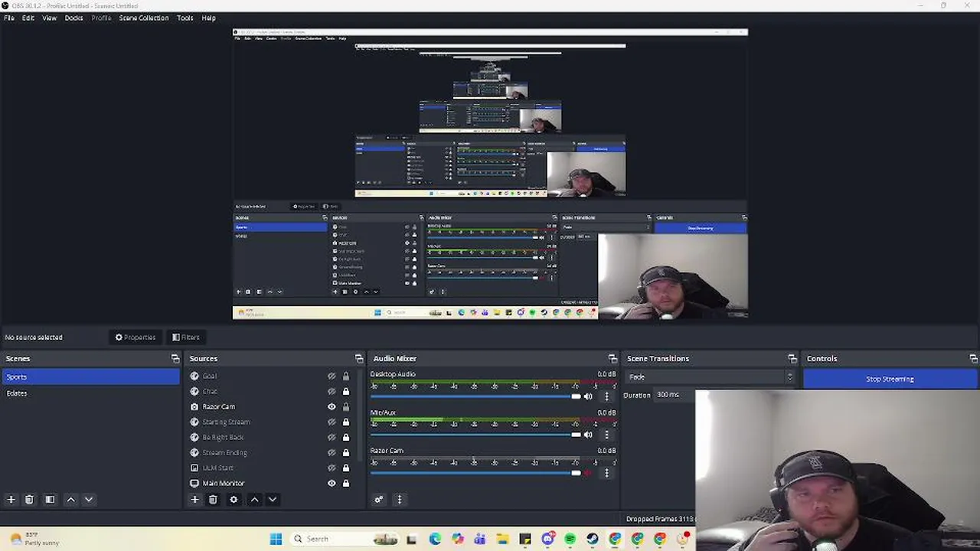Add a new scene with the plus icon
980x551 pixels.
tap(11, 500)
